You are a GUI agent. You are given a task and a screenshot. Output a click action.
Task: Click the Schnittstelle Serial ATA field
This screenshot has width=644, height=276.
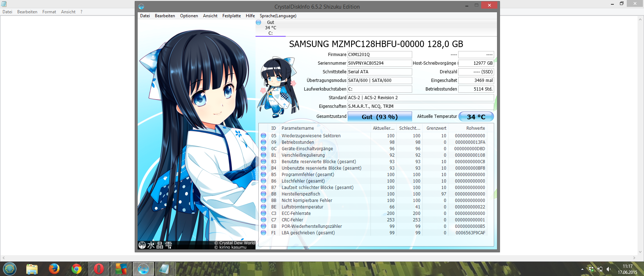(x=379, y=72)
